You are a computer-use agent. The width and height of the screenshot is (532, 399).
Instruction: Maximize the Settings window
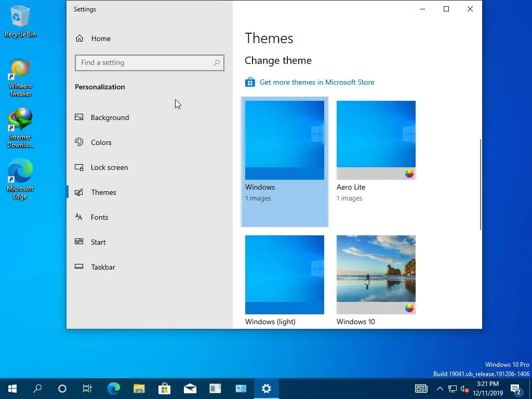pos(446,9)
